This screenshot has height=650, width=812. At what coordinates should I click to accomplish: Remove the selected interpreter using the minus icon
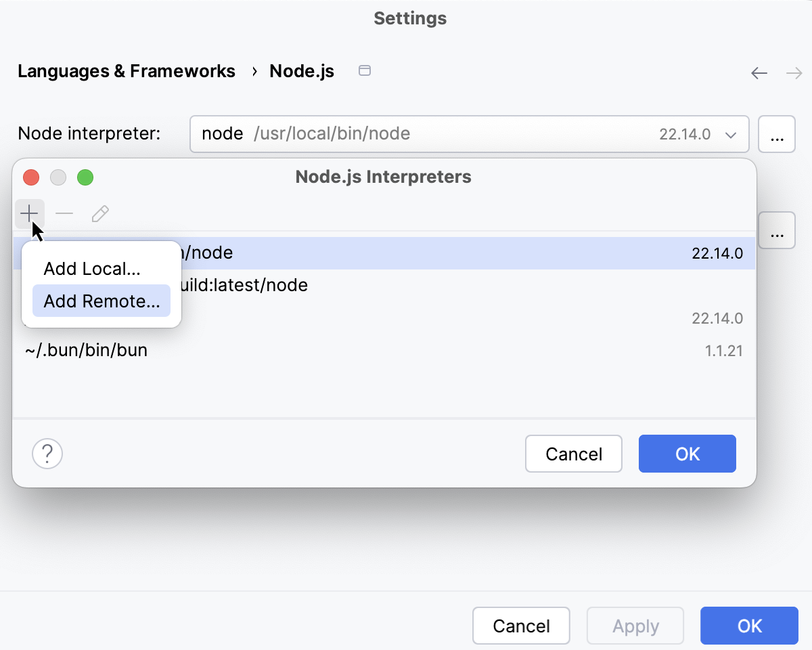click(64, 213)
